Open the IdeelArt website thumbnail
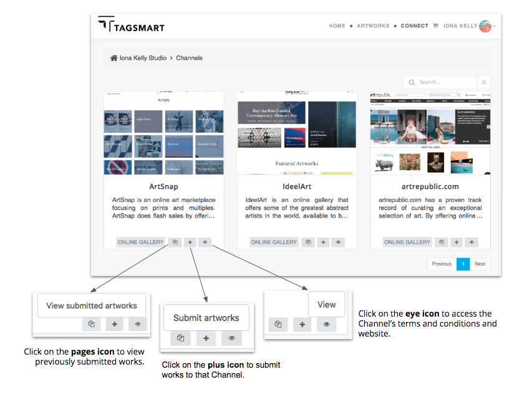The height and width of the screenshot is (397, 532). coord(297,133)
